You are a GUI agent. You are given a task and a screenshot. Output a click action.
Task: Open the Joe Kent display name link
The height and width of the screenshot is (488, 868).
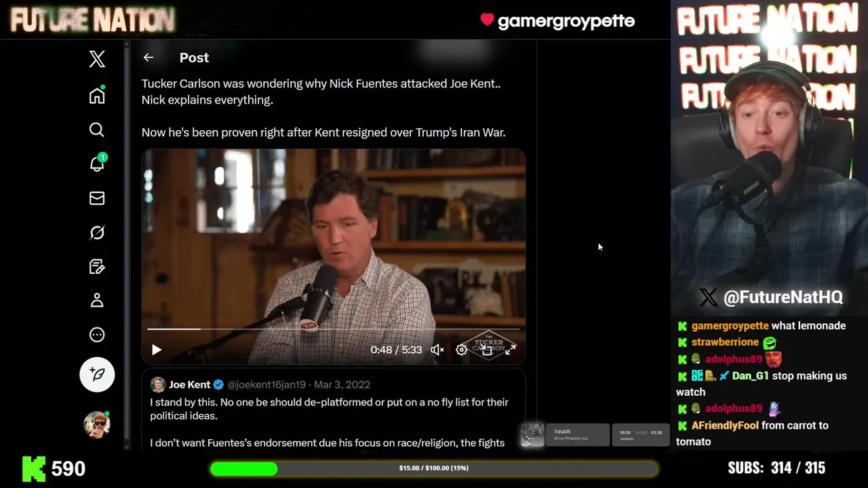[190, 384]
